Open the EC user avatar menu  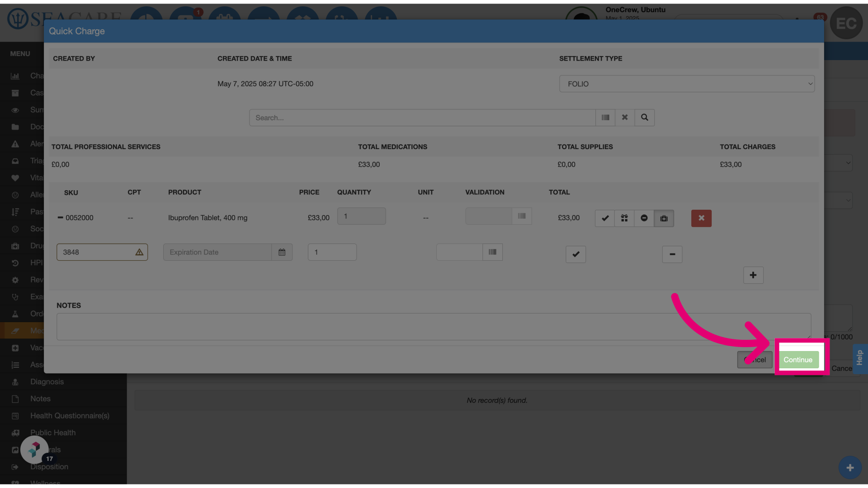coord(846,23)
